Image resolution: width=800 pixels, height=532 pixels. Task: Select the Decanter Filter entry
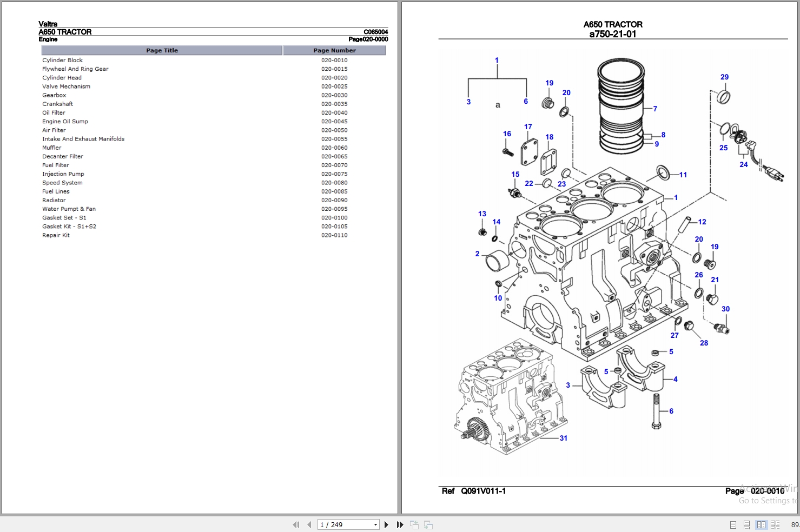coord(63,156)
